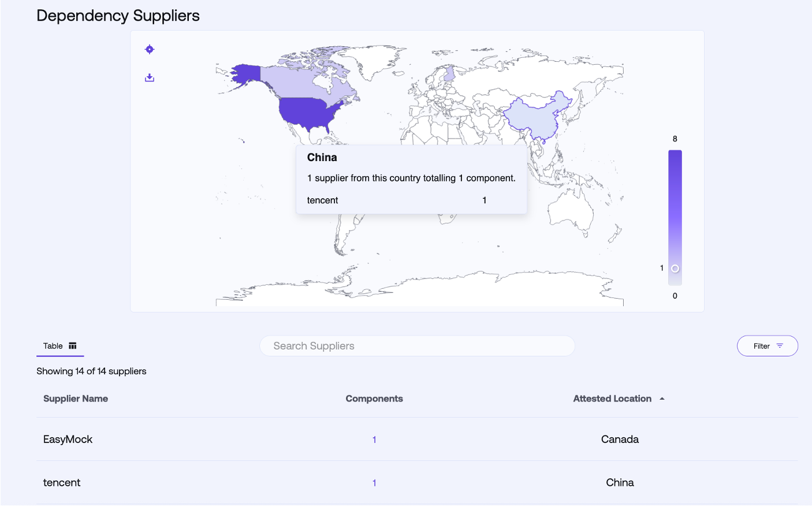Click the sort arrow beside Attested Location
The image size is (812, 506).
(x=662, y=399)
